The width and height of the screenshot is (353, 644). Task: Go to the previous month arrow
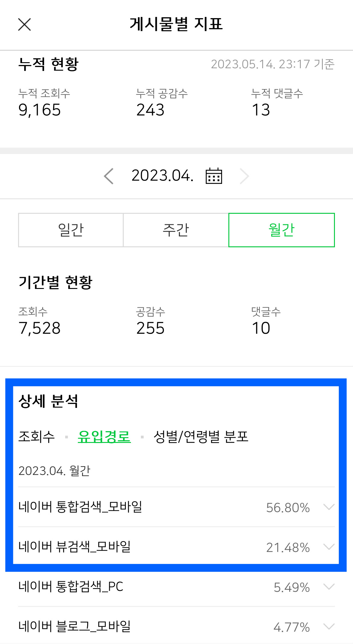coord(109,176)
